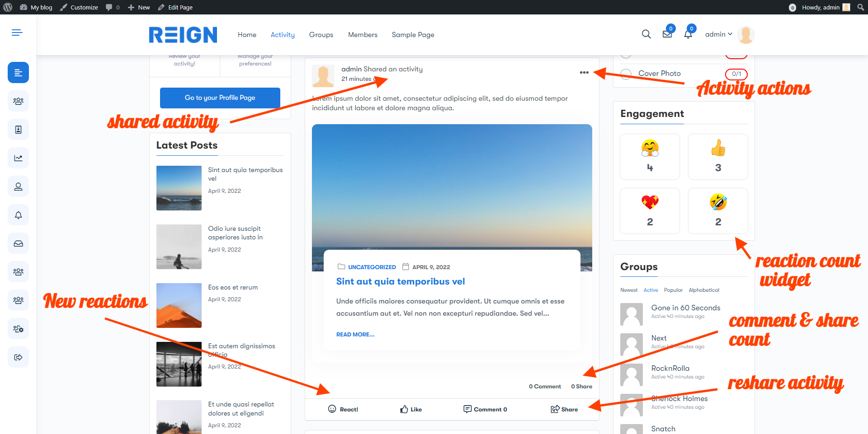868x434 pixels.
Task: Open the My blog site menu
Action: click(36, 7)
